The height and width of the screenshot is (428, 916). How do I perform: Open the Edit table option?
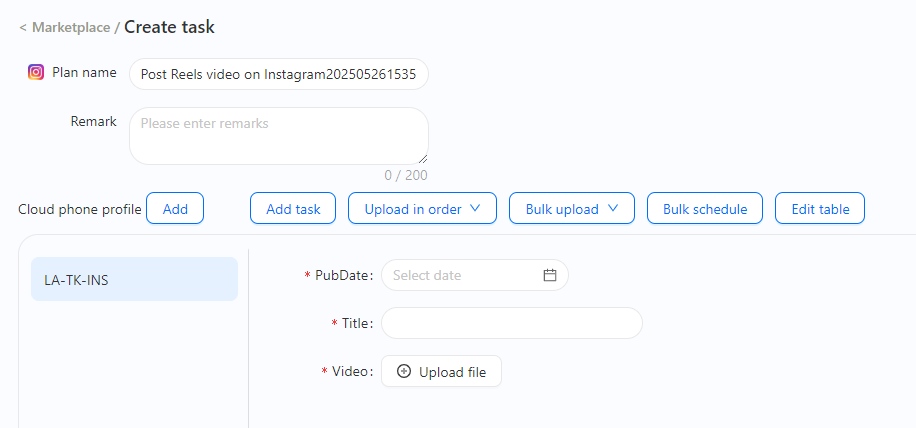click(820, 208)
